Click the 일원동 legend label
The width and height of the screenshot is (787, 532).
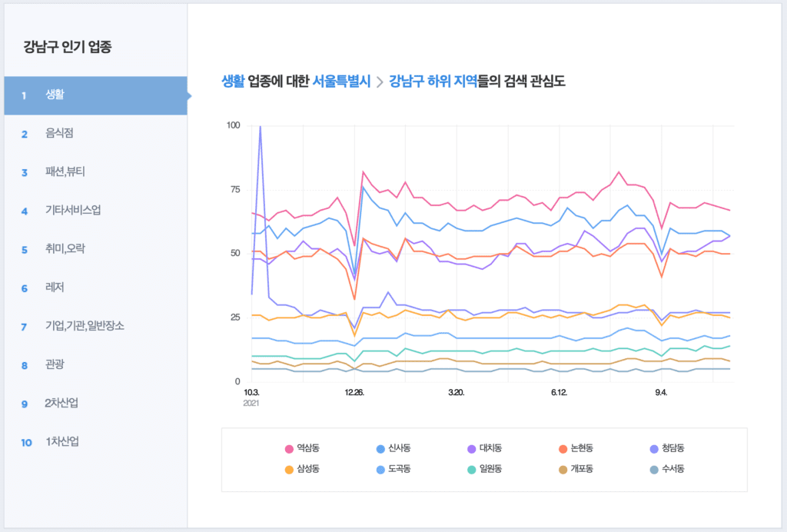point(491,469)
